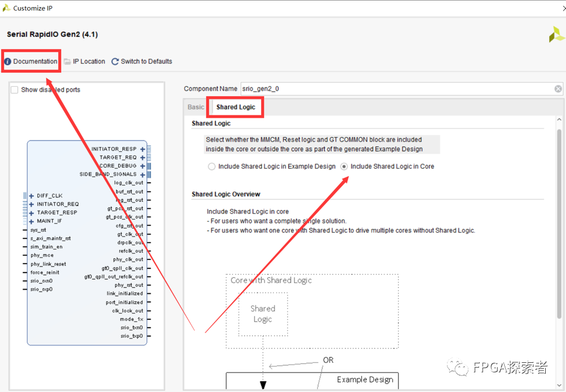Image resolution: width=566 pixels, height=392 pixels.
Task: Click the sys_rst port label
Action: [38, 230]
